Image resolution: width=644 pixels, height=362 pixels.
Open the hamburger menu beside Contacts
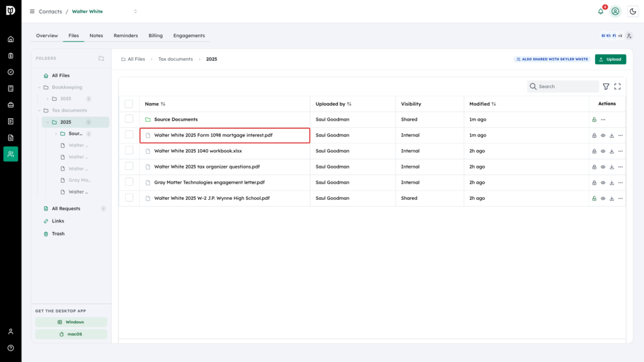coord(32,11)
